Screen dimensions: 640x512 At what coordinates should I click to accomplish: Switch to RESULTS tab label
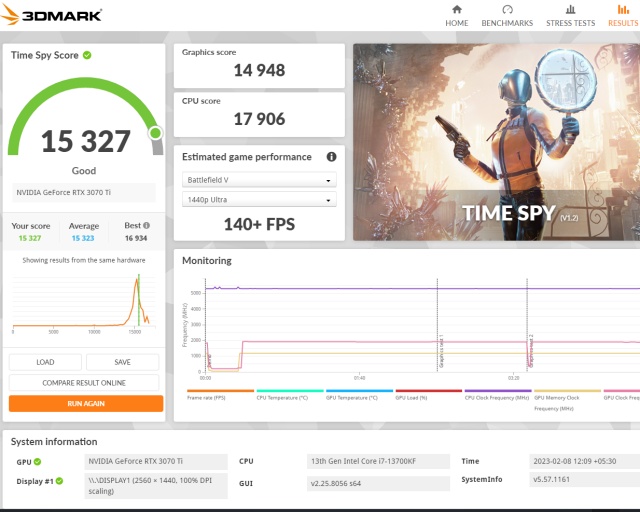(x=623, y=23)
